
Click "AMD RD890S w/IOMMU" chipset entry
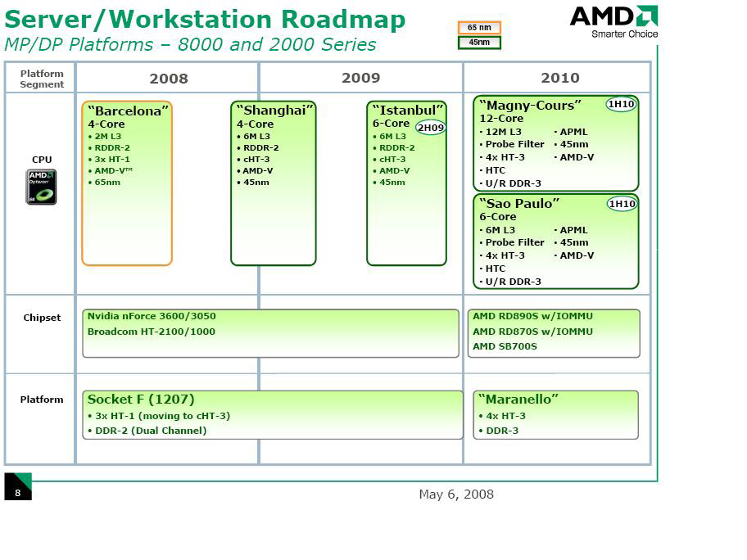(x=532, y=316)
